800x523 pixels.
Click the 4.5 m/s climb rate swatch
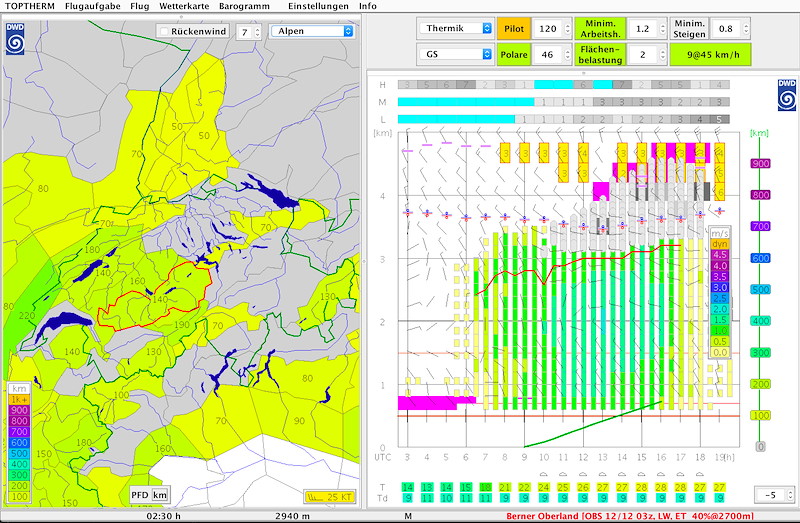719,255
